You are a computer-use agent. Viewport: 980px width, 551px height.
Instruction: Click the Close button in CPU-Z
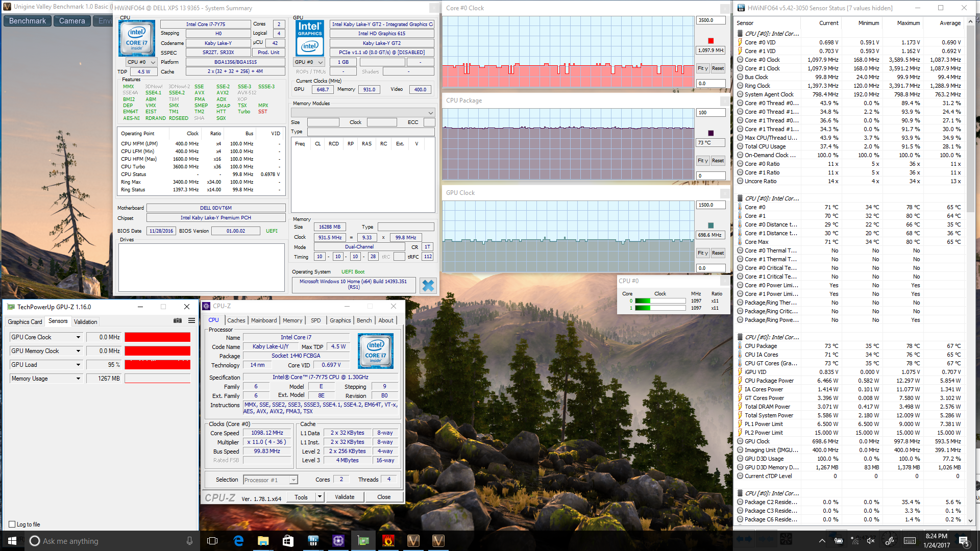(384, 497)
